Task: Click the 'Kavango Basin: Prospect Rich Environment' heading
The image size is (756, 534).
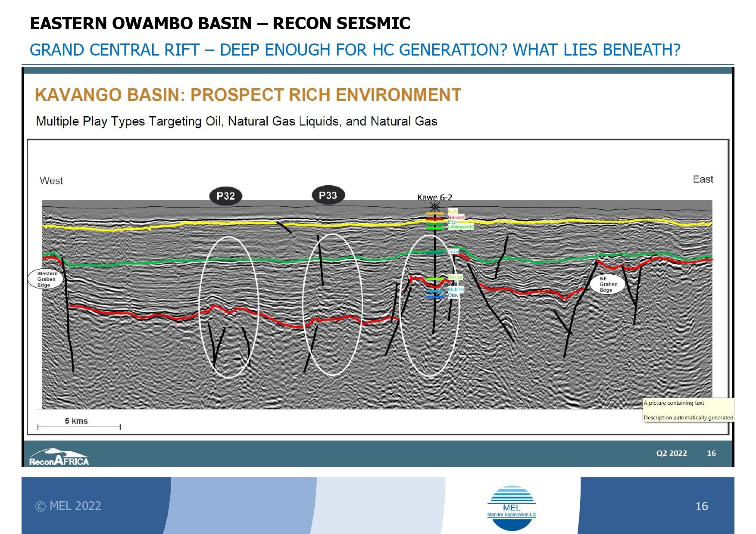Action: (x=248, y=95)
